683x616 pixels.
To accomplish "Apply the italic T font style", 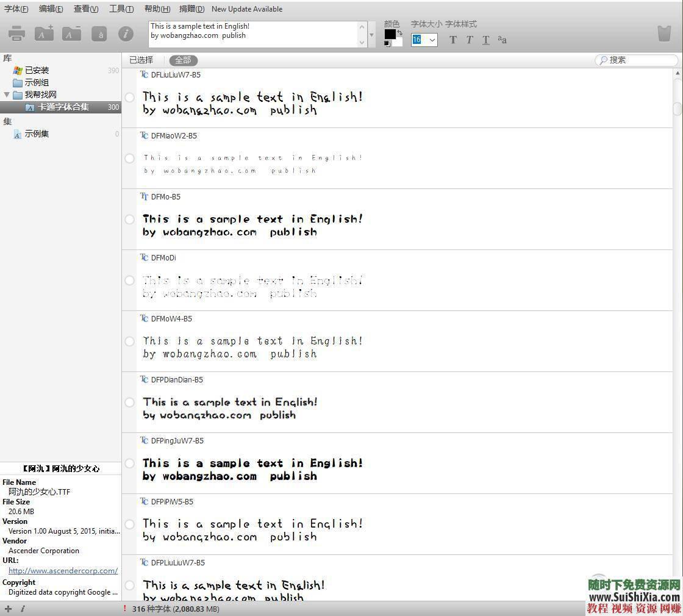I will tap(469, 40).
